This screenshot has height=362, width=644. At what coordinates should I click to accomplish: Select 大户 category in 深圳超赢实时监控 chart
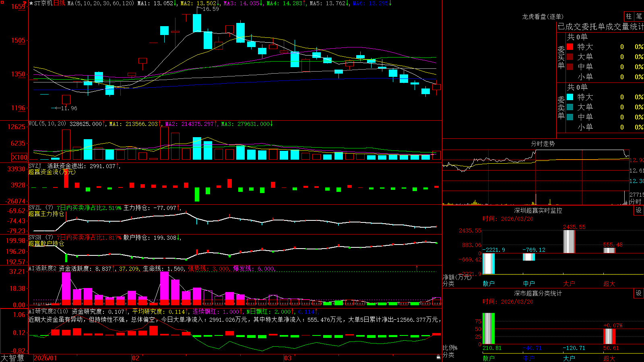click(569, 284)
